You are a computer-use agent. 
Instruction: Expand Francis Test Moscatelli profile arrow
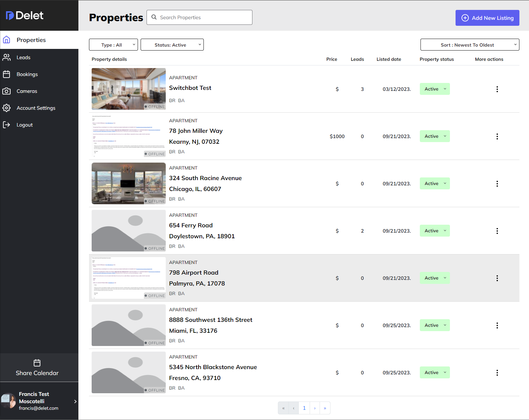pyautogui.click(x=75, y=401)
